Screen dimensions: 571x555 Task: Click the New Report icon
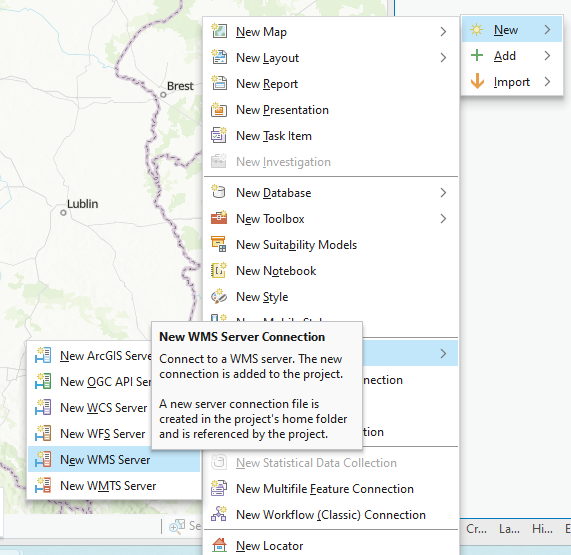(219, 83)
